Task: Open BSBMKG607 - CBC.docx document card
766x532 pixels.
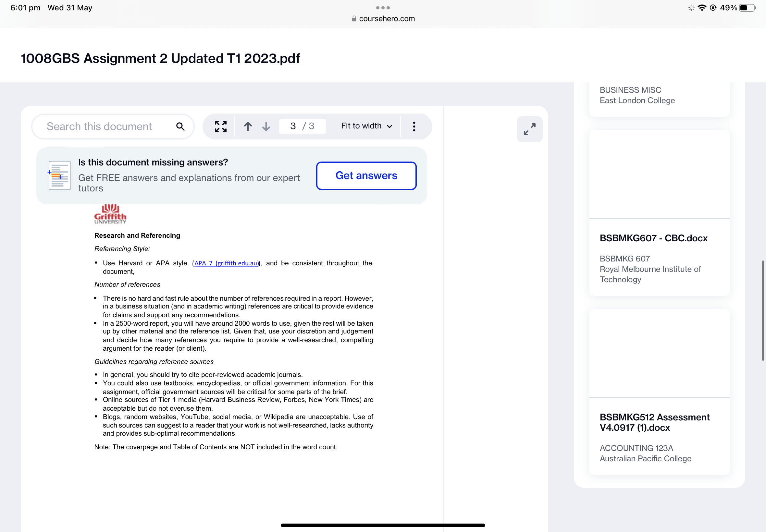Action: [x=653, y=238]
